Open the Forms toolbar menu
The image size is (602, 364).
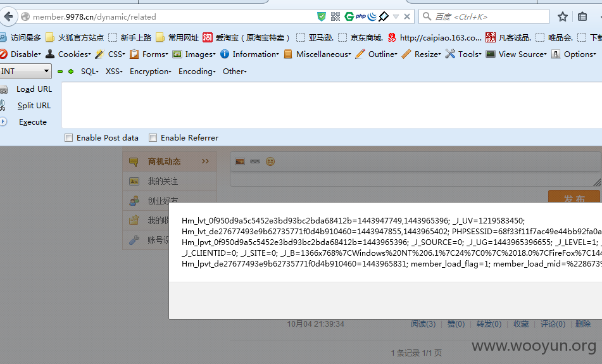[x=149, y=54]
